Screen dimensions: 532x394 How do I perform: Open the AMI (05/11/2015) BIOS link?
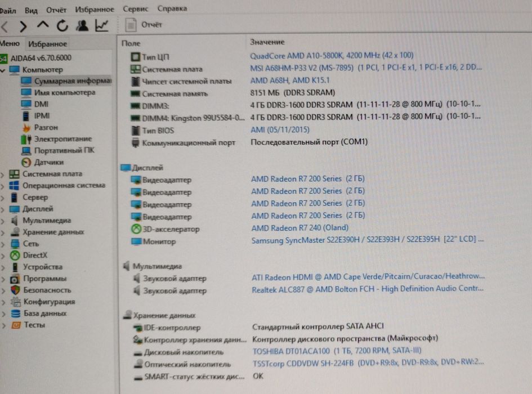pos(280,129)
